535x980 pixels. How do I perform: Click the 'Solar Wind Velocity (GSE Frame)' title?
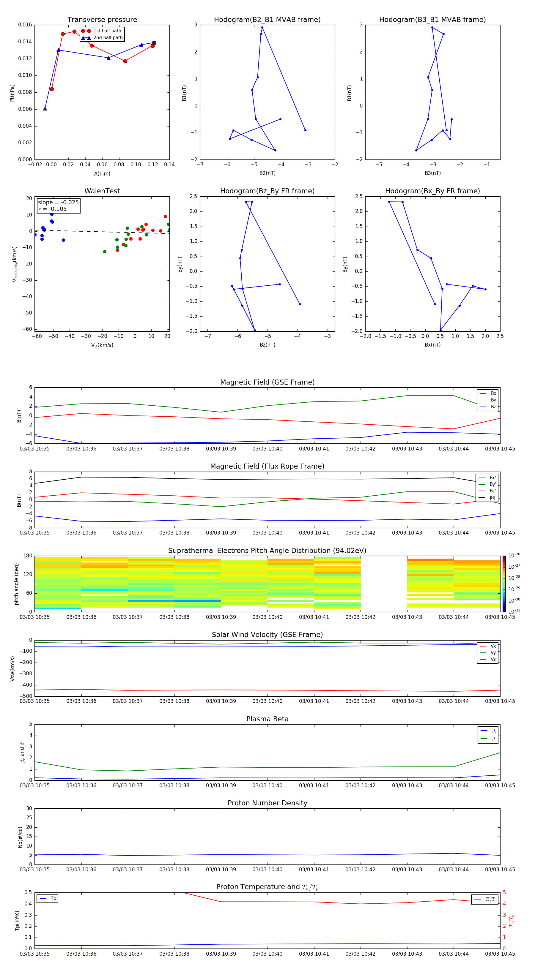pos(267,635)
